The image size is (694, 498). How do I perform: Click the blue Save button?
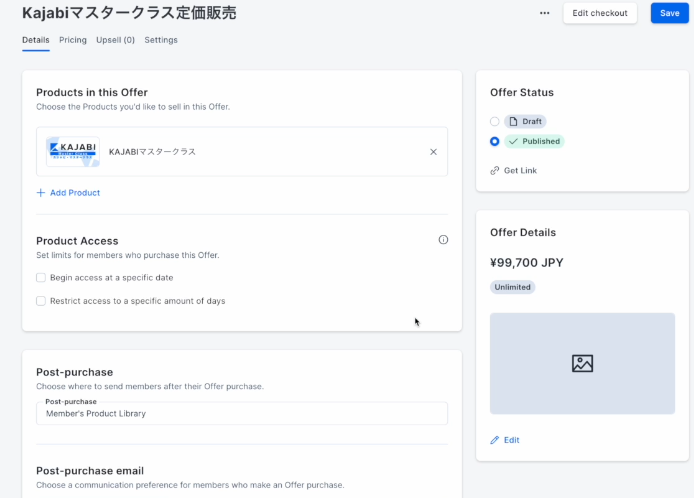pyautogui.click(x=670, y=13)
